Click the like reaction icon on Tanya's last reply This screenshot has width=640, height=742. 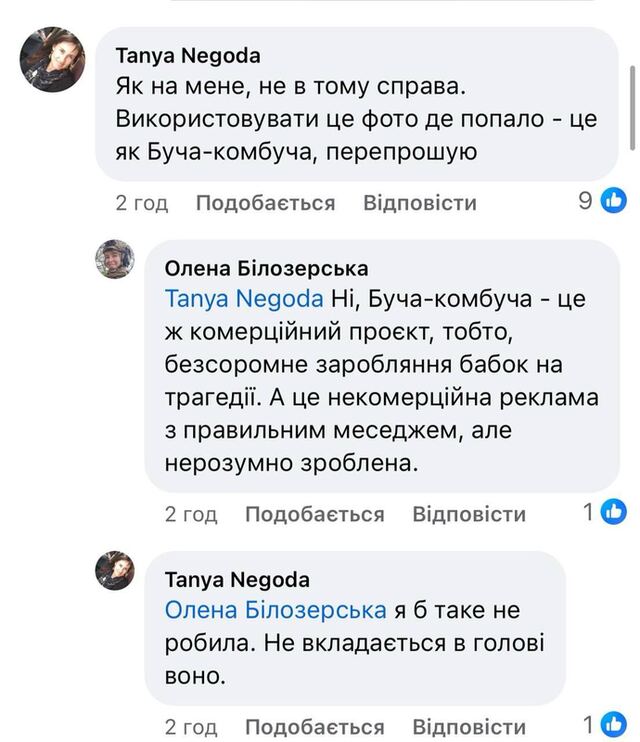pos(614,725)
